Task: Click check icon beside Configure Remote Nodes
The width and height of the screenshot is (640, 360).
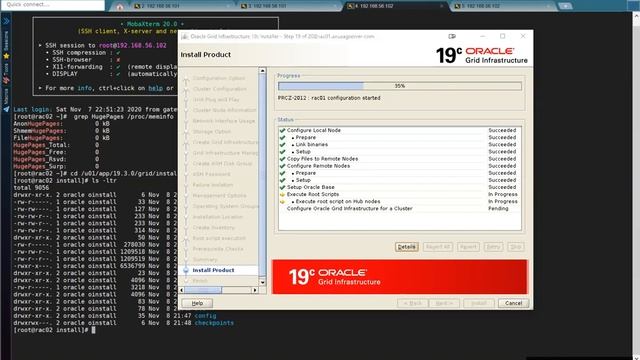Action: (x=282, y=166)
